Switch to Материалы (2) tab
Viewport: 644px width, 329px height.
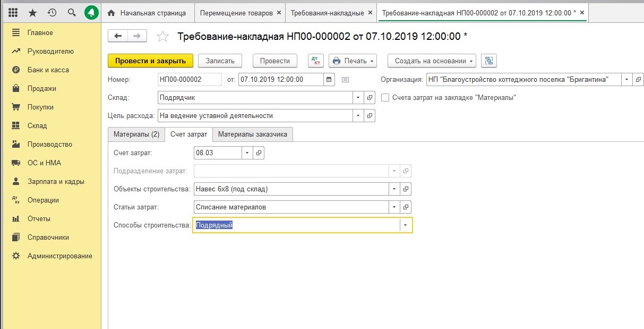(x=136, y=134)
